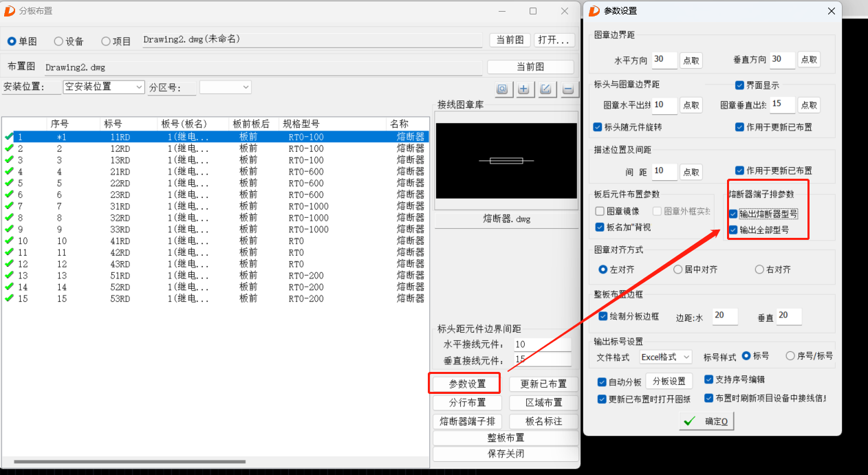Click 点取 beside 垂直方向 field
This screenshot has height=475, width=868.
coord(809,60)
